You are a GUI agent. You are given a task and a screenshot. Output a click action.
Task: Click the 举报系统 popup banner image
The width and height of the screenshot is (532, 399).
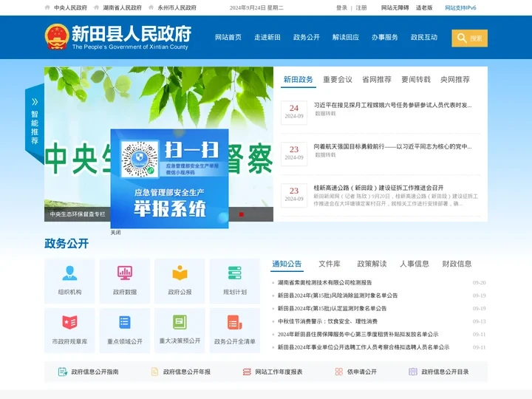coord(170,179)
